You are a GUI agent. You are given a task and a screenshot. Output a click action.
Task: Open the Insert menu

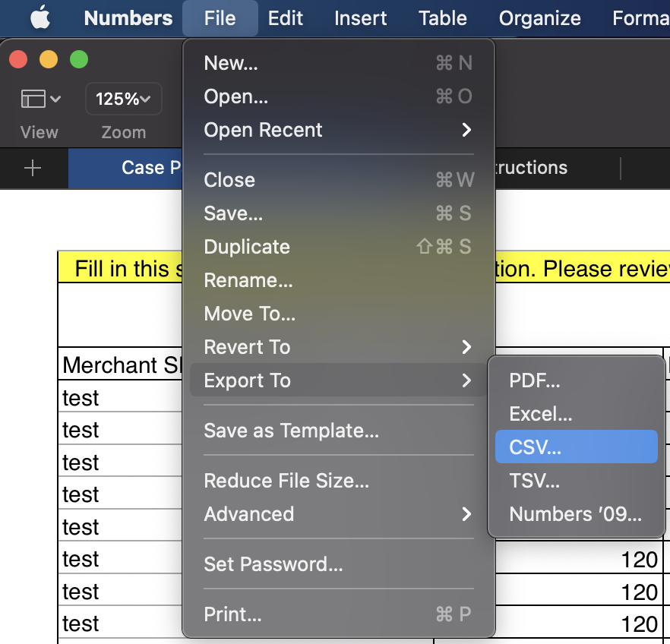[361, 18]
